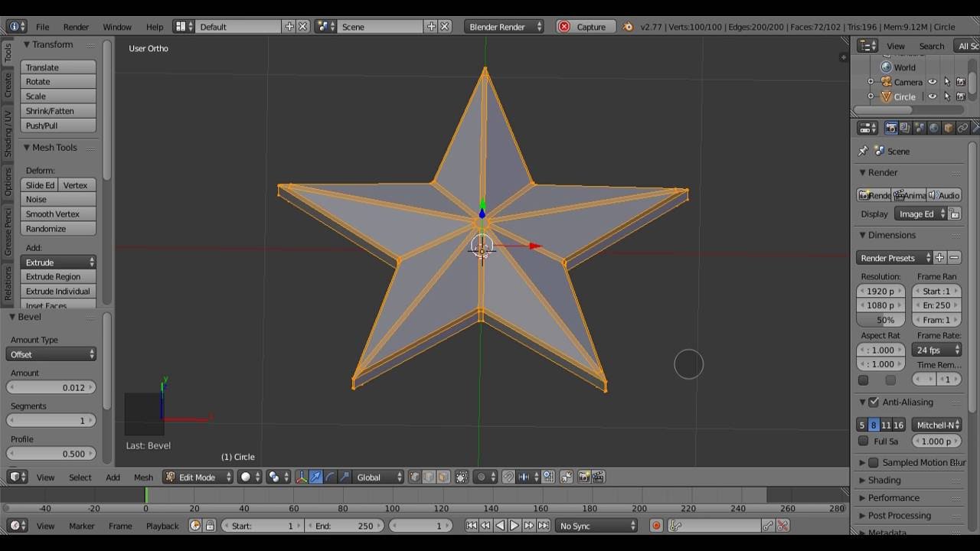The width and height of the screenshot is (980, 551).
Task: Open the World properties tab icon
Action: point(934,128)
